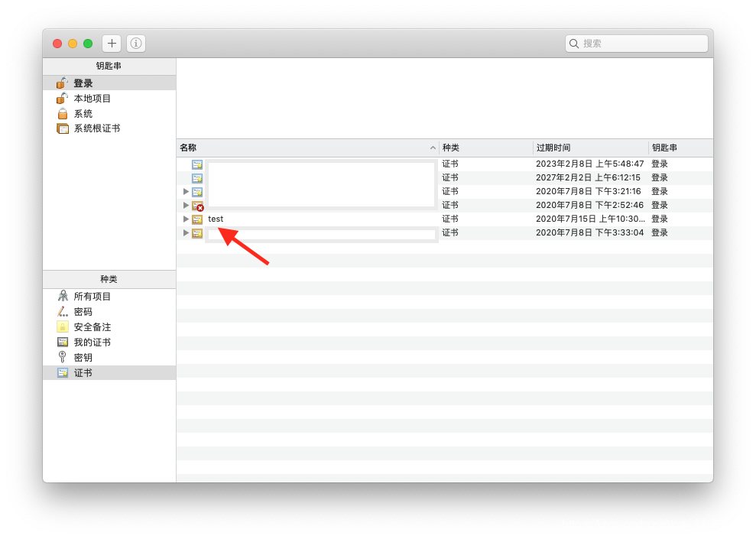This screenshot has height=539, width=756.
Task: Sort by the 名称 column header
Action: (x=307, y=148)
